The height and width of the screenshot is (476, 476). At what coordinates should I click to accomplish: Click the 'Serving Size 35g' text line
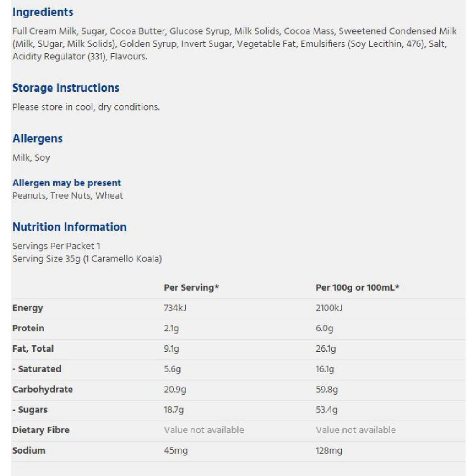87,259
